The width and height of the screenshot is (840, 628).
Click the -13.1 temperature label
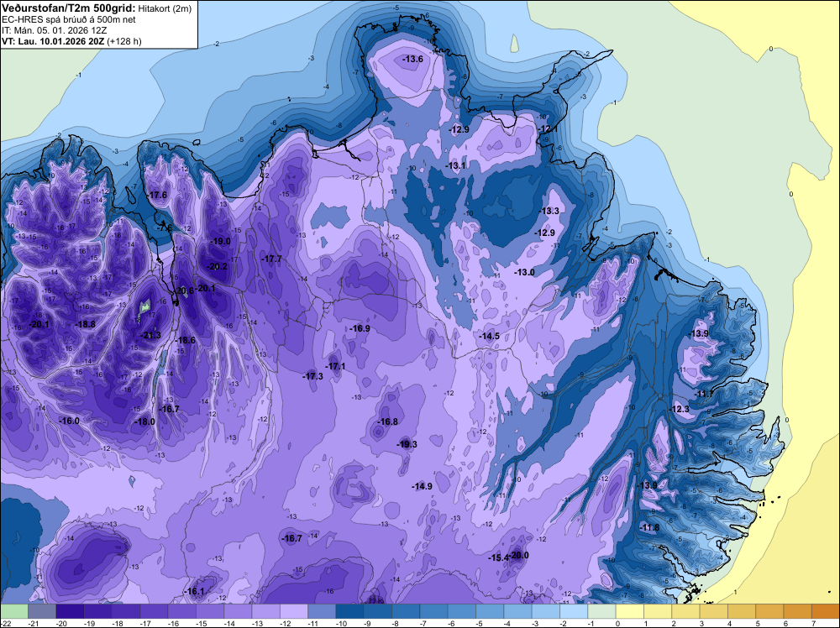(456, 166)
